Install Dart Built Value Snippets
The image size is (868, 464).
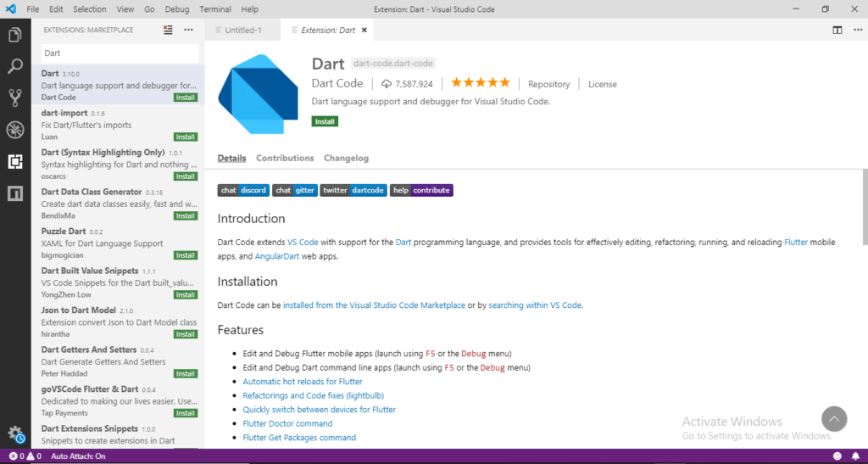click(186, 294)
